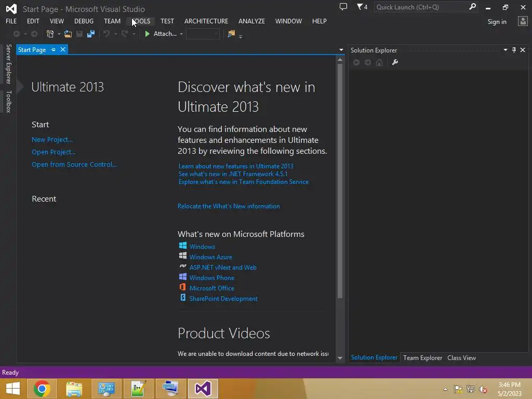Click the Start Page scrollbar down arrow
532x399 pixels.
[x=340, y=358]
